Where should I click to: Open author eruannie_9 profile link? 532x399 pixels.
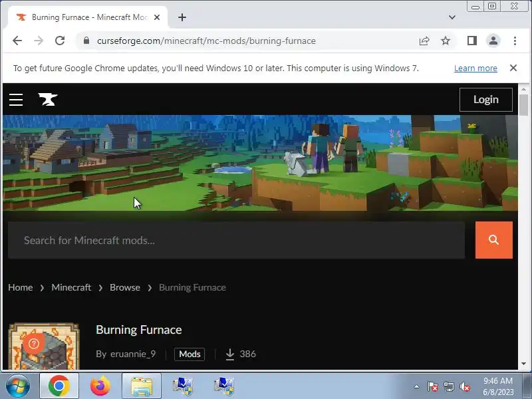133,354
